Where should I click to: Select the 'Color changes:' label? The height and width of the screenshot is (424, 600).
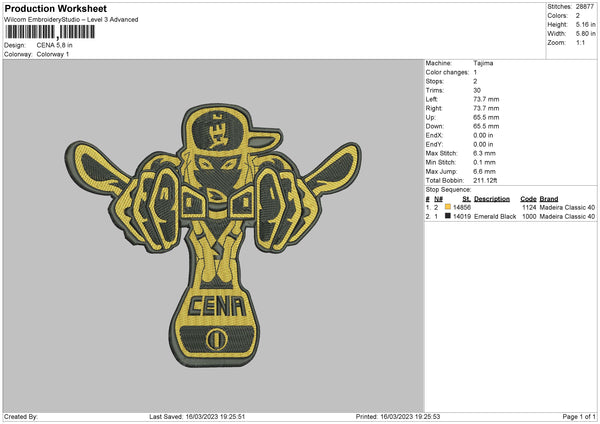pyautogui.click(x=447, y=72)
